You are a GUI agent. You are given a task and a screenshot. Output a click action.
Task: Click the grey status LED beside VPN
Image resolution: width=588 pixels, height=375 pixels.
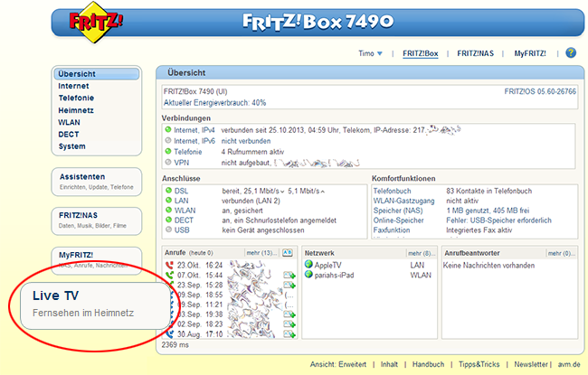168,163
